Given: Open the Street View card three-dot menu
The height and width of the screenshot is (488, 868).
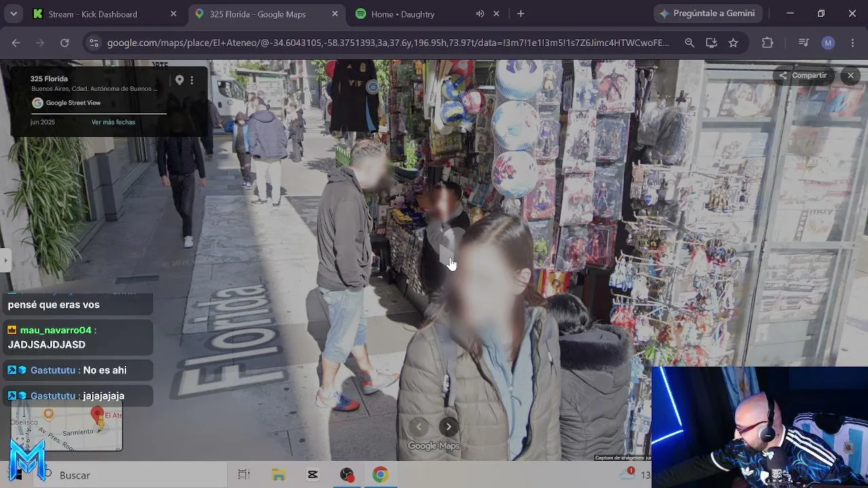Looking at the screenshot, I should click(192, 80).
